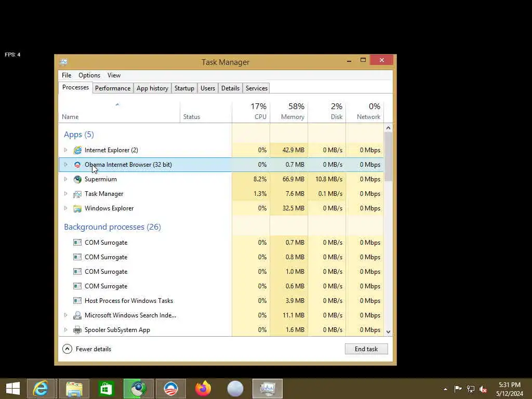The image size is (532, 399).
Task: Expand the Task Manager process group
Action: point(66,194)
